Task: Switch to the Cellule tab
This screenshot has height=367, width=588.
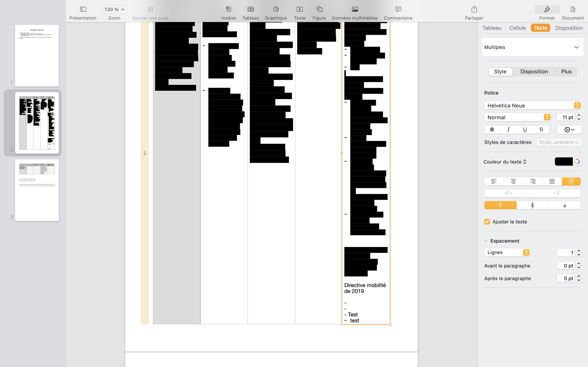Action: [x=518, y=28]
